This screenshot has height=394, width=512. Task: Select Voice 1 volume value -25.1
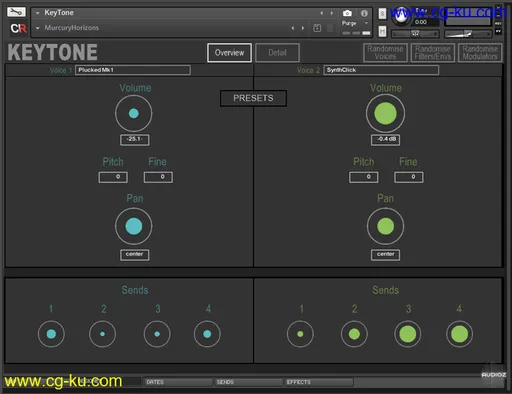(x=135, y=140)
